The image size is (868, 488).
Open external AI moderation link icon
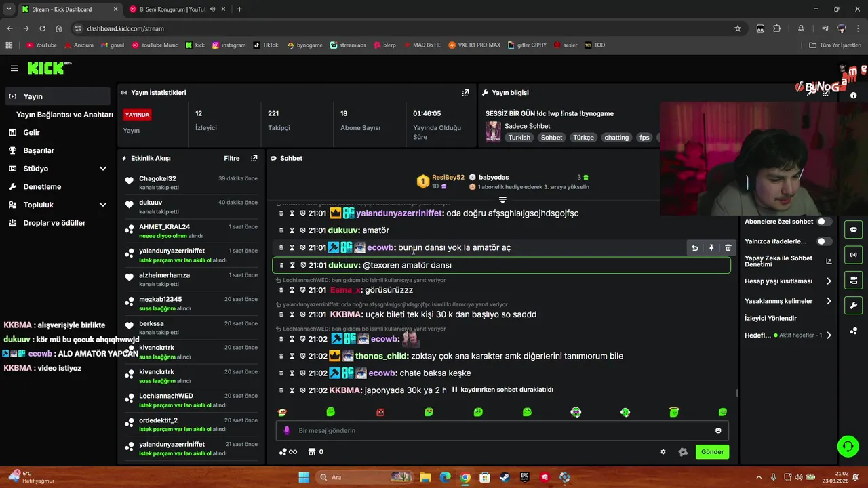pos(829,261)
